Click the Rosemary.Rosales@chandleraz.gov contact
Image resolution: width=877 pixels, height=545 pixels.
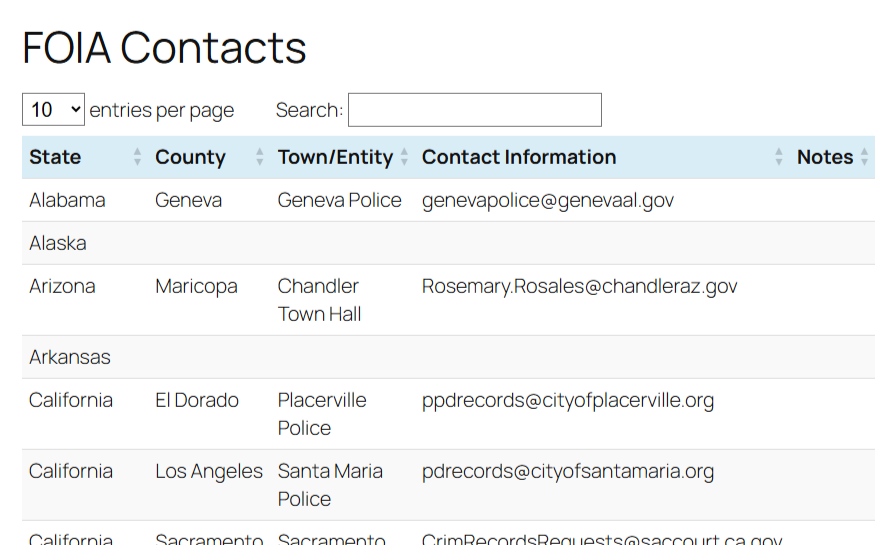(x=580, y=286)
